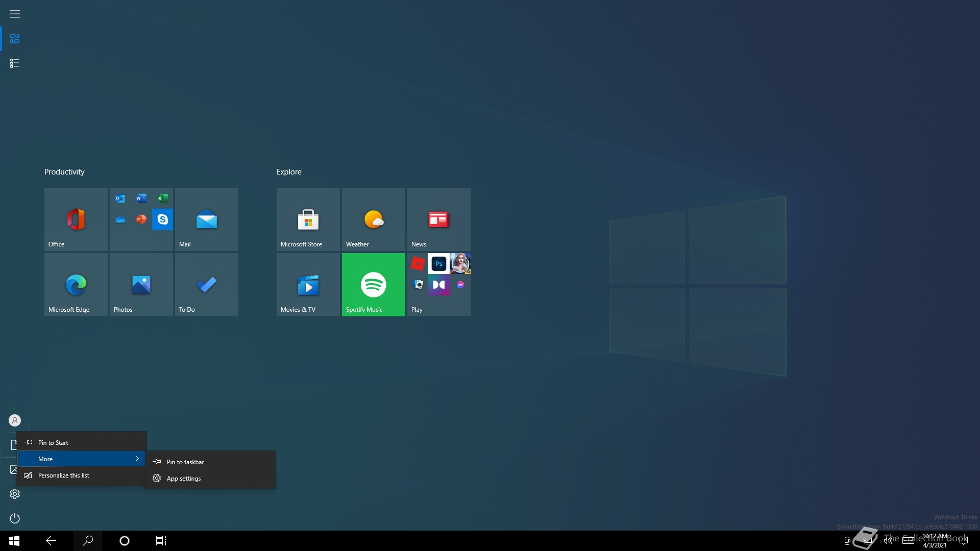Switch to the All apps list view
The height and width of the screenshot is (551, 980).
15,63
